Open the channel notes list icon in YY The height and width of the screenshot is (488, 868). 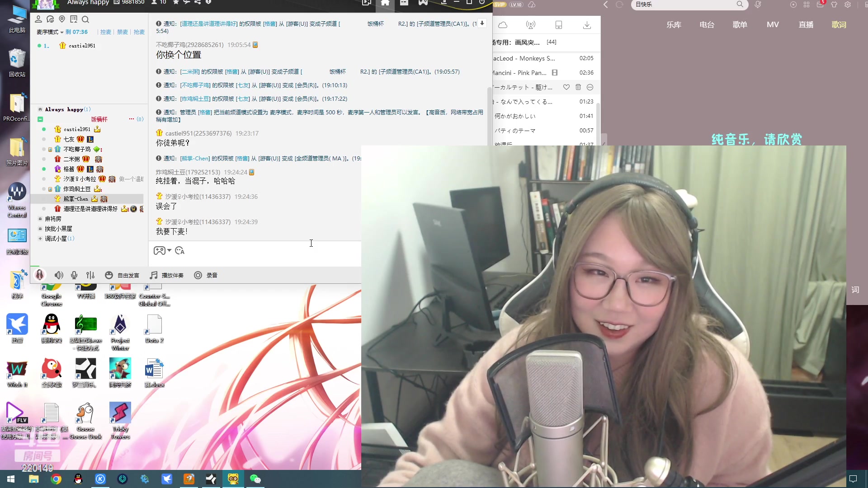pyautogui.click(x=74, y=19)
